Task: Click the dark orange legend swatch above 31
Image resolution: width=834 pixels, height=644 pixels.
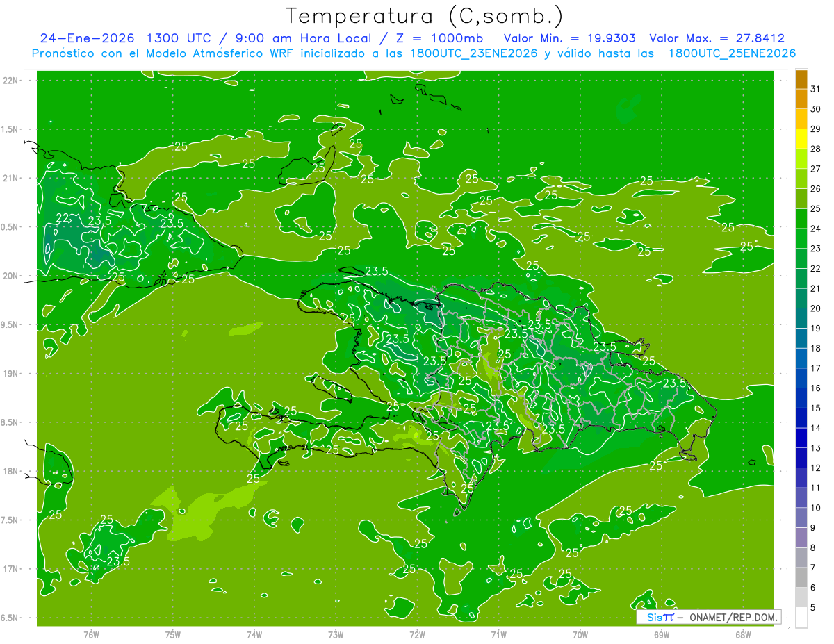Action: click(801, 79)
